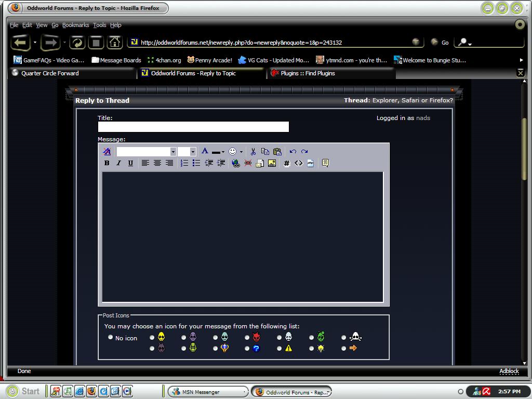Expand the font size dropdown

click(193, 152)
